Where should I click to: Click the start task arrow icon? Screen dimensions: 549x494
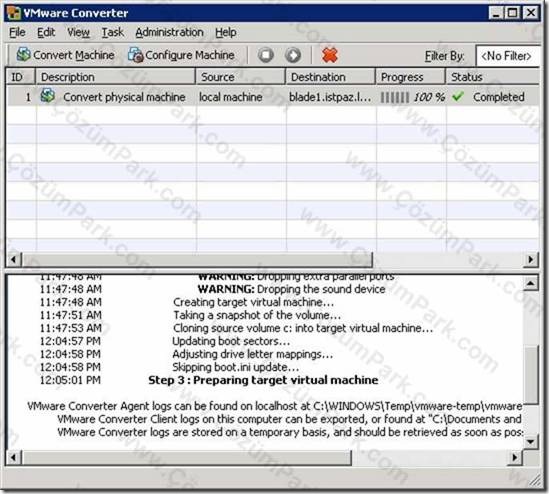pos(293,55)
